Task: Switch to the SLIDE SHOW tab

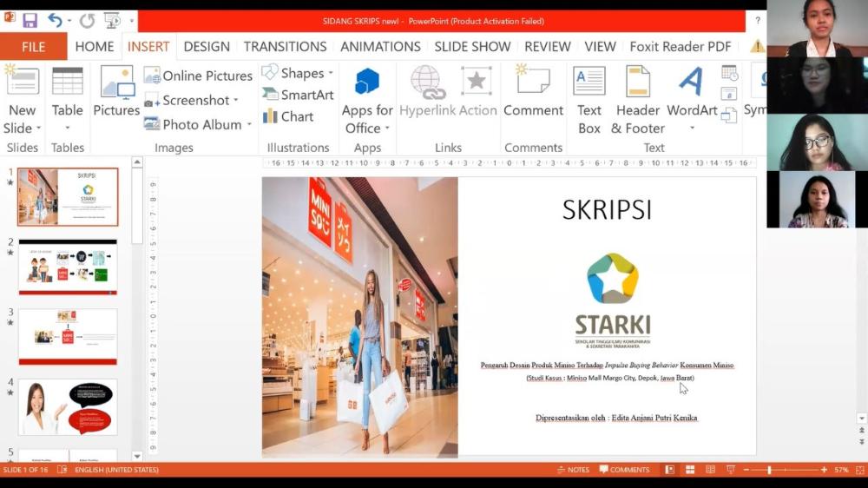Action: point(472,47)
